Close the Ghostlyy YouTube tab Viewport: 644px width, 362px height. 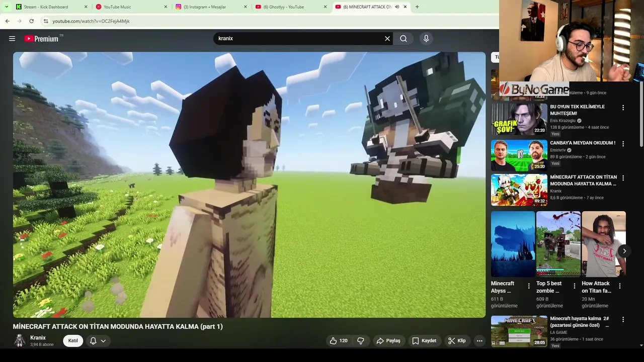pyautogui.click(x=325, y=7)
